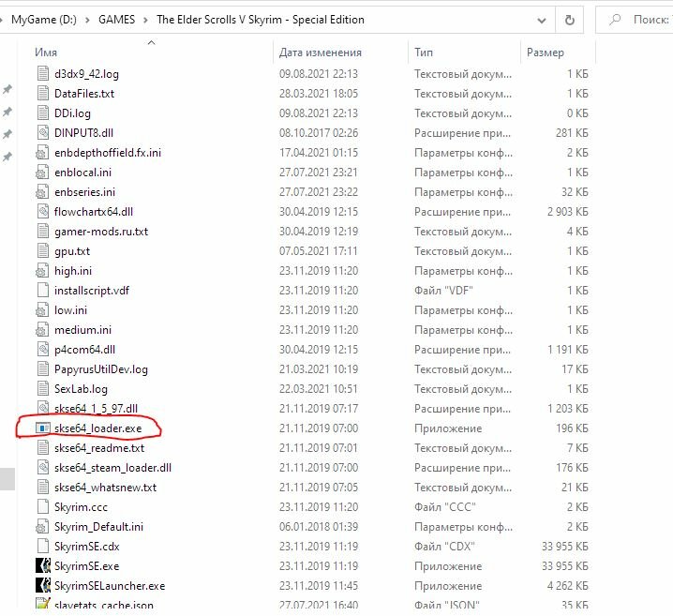Click the skse64_loader.exe application icon
Screen dimensions: 673x616
click(42, 428)
